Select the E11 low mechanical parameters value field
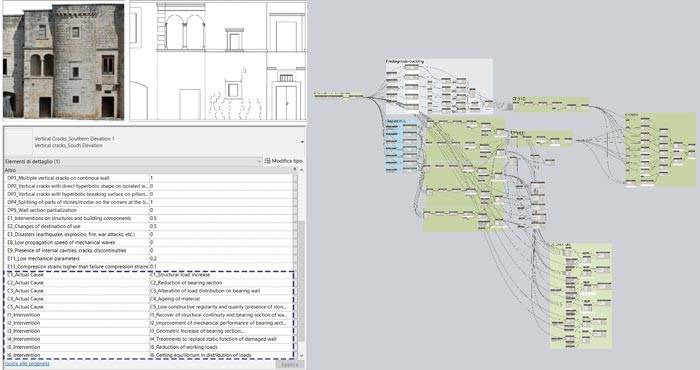This screenshot has width=700, height=370. 221,258
